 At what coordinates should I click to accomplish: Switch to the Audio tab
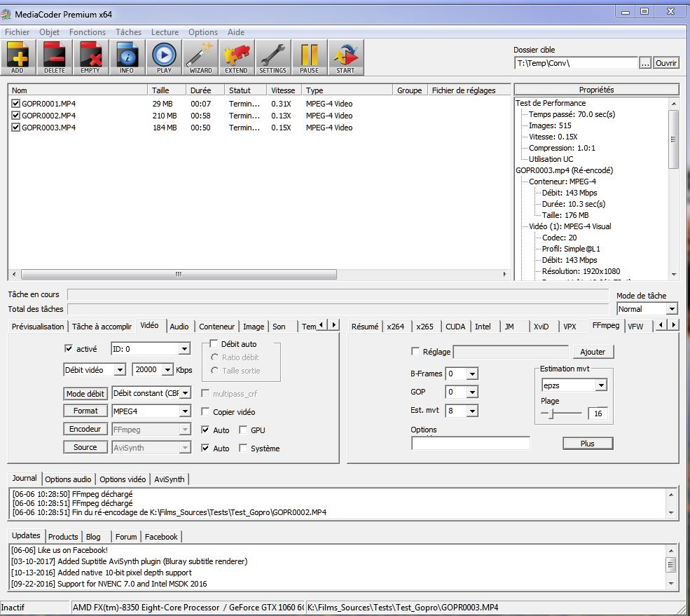179,327
